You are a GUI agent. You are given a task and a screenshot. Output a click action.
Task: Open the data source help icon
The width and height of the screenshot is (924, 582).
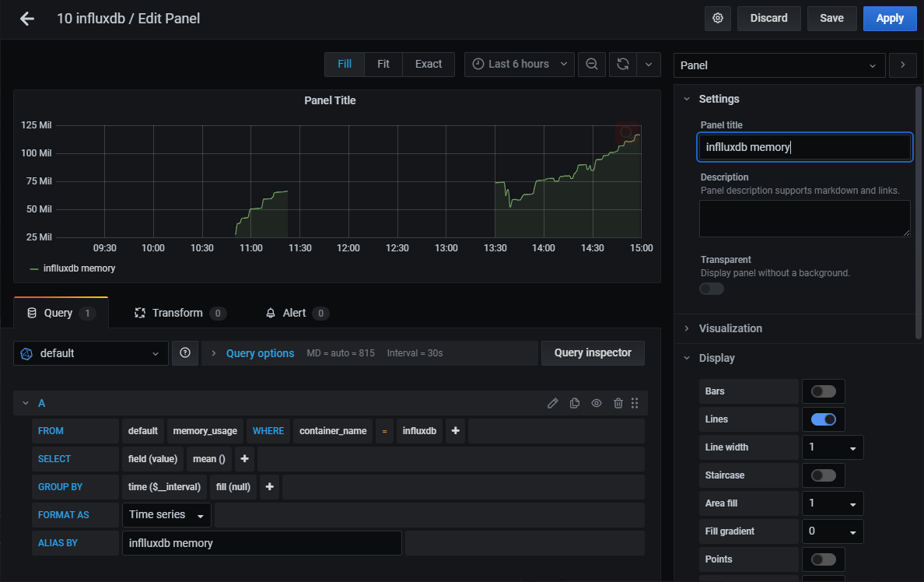pyautogui.click(x=185, y=352)
